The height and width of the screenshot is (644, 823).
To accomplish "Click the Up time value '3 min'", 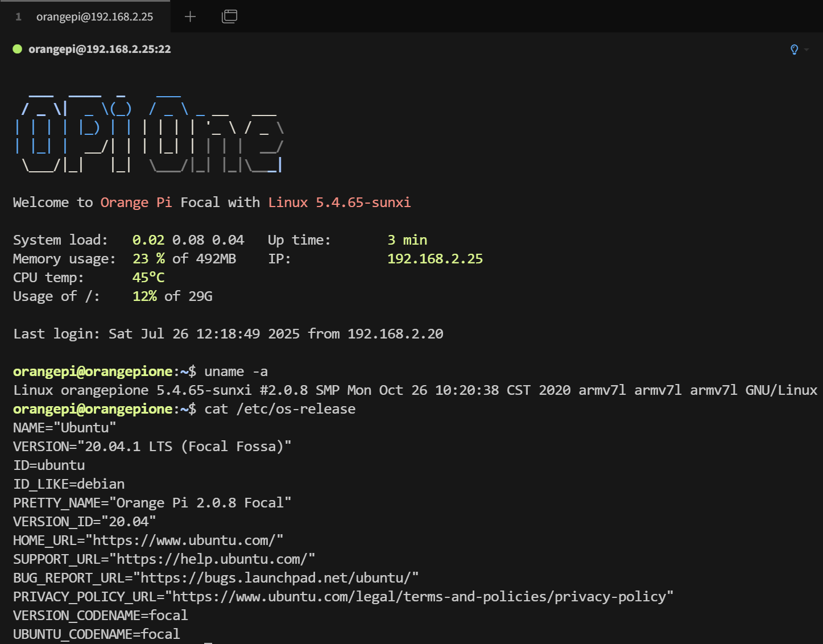I will click(407, 240).
